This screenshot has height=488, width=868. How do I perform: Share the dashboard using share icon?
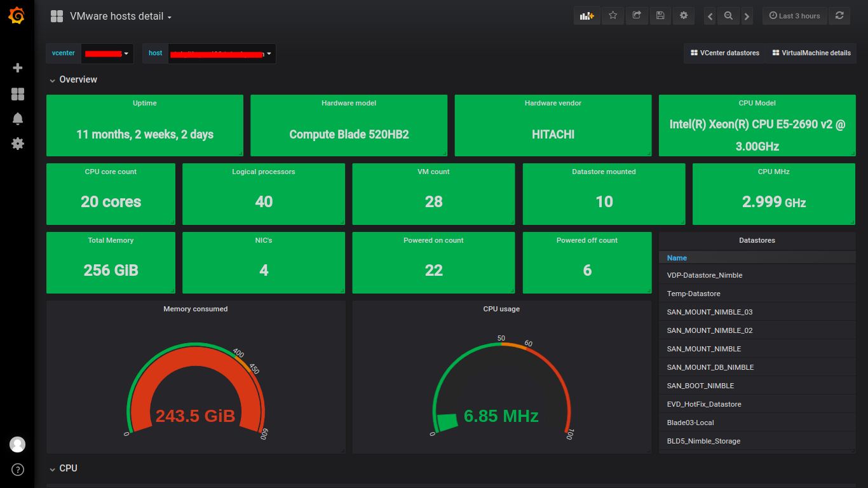[x=636, y=16]
